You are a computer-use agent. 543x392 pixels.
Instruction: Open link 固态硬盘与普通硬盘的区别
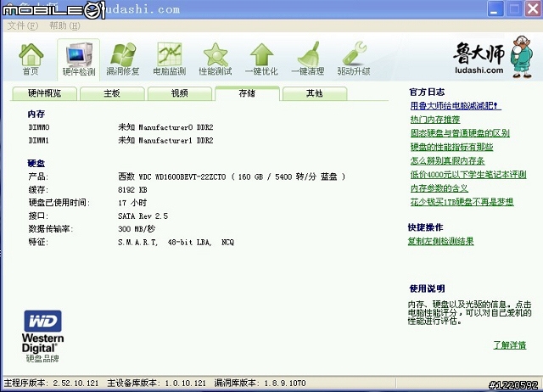click(460, 133)
